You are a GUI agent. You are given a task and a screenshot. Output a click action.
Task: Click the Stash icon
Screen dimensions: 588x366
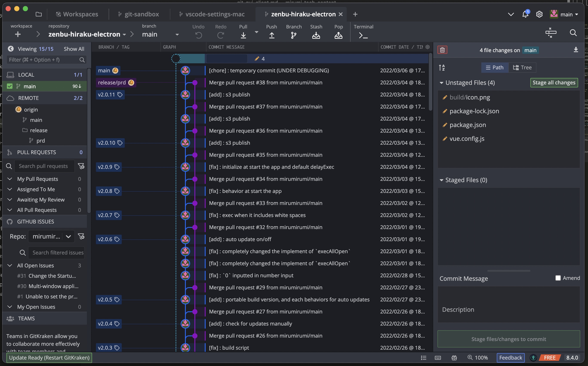click(316, 35)
